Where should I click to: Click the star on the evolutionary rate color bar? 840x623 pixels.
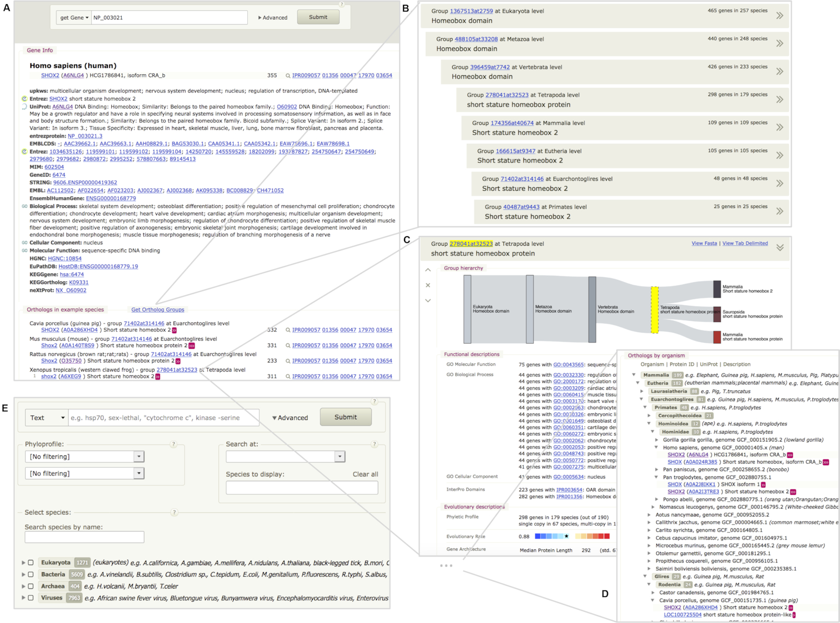[x=567, y=536]
